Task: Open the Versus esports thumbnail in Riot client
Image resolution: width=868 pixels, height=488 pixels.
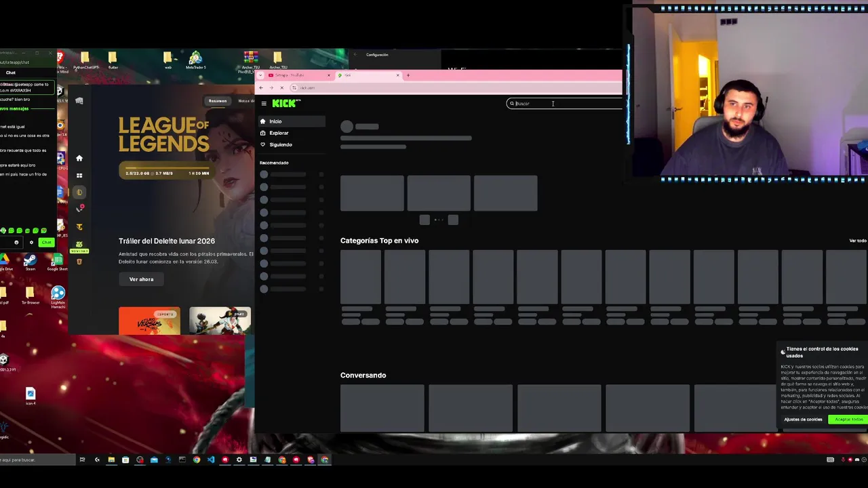Action: 149,321
